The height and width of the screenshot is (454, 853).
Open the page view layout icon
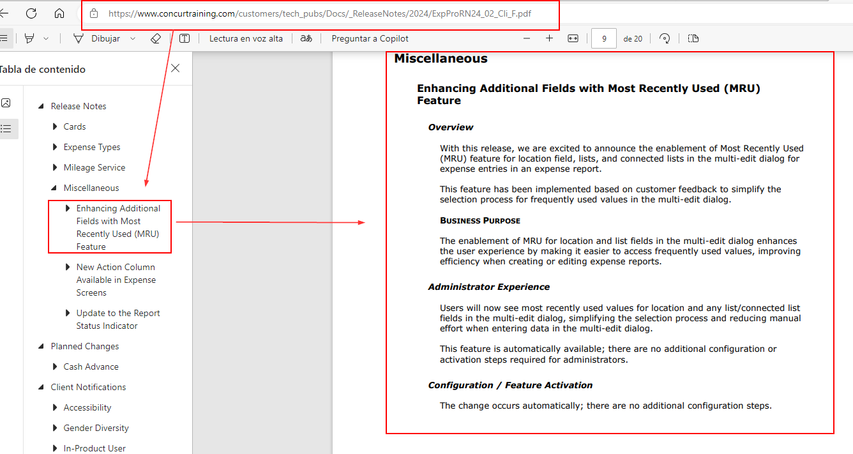693,39
